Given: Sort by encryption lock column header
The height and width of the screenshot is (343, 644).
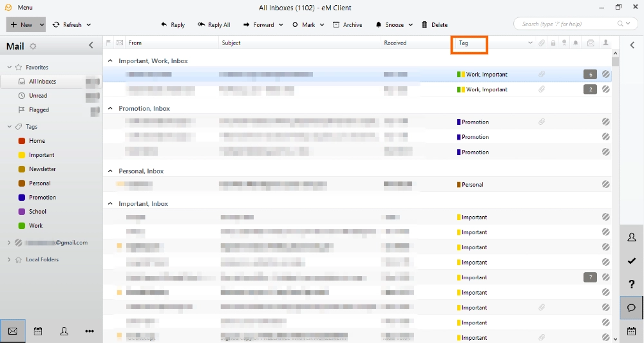Looking at the screenshot, I should pyautogui.click(x=553, y=42).
